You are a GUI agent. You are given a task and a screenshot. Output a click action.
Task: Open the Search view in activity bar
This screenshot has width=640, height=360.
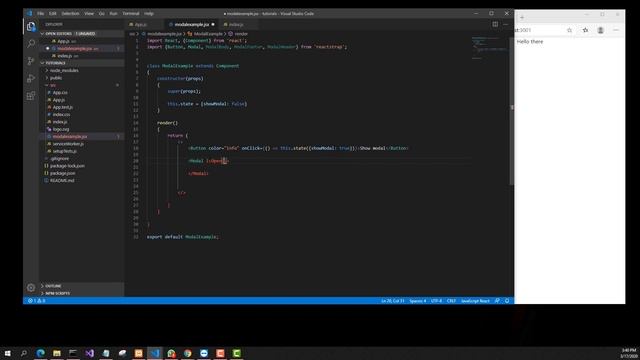(x=31, y=43)
